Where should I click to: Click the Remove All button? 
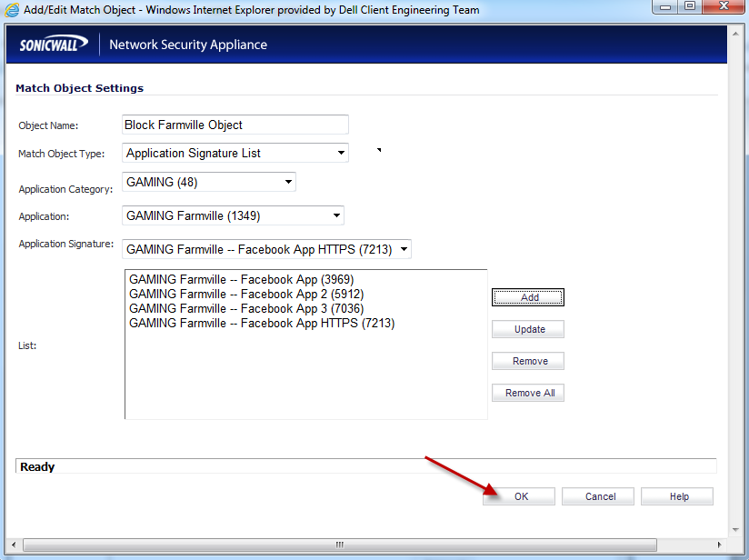pos(528,393)
